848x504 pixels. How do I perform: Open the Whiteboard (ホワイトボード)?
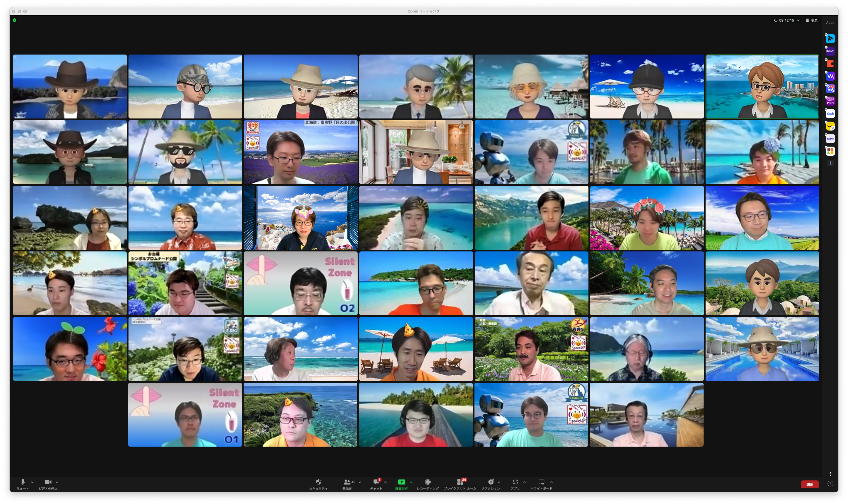[x=541, y=482]
